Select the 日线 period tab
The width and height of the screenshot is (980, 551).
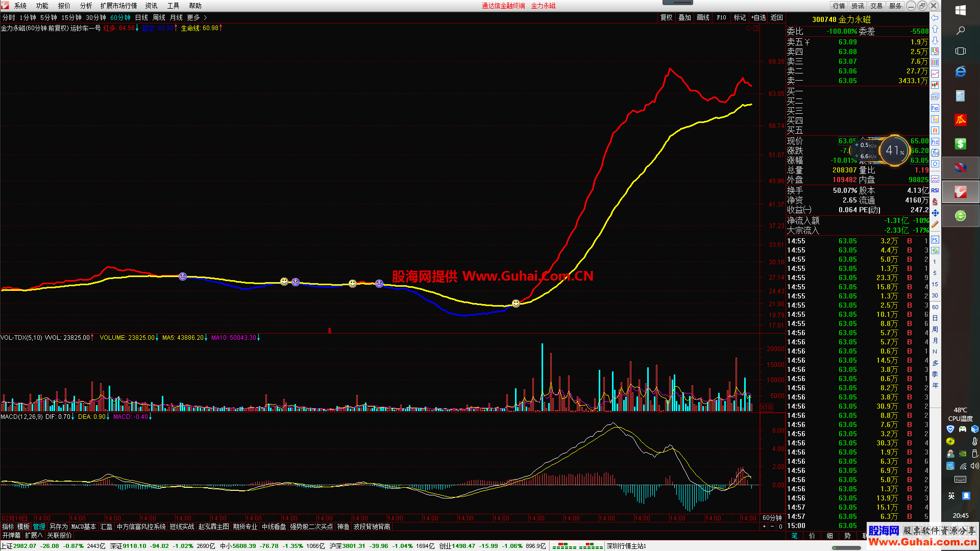pos(141,17)
